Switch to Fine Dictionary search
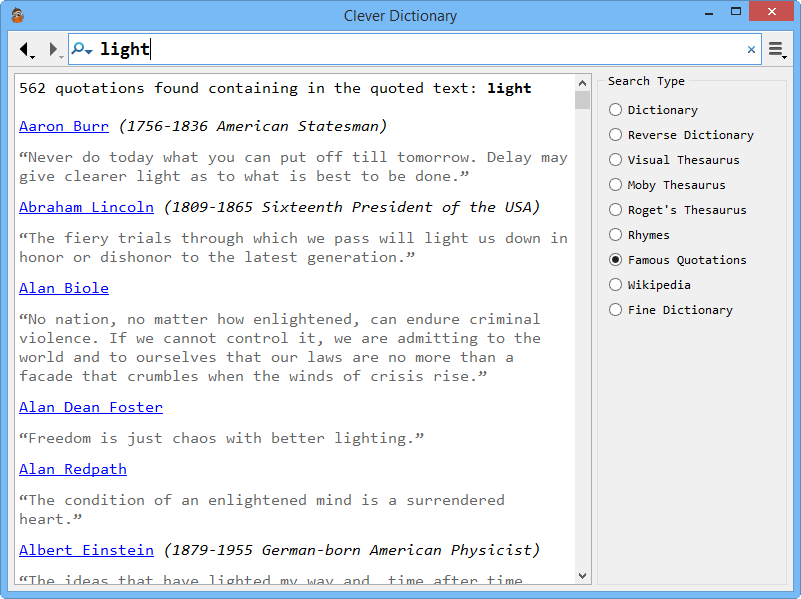The height and width of the screenshot is (599, 801). point(616,310)
